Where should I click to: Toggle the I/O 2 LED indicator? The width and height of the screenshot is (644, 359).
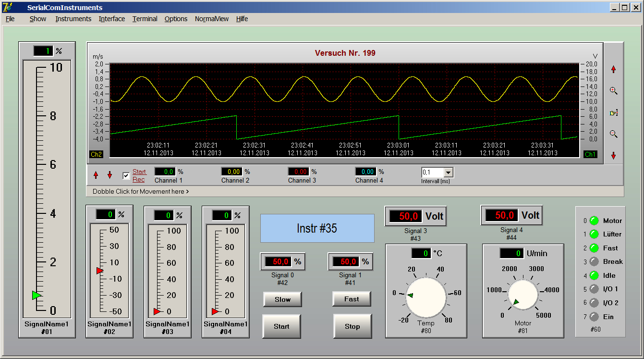[x=594, y=303]
